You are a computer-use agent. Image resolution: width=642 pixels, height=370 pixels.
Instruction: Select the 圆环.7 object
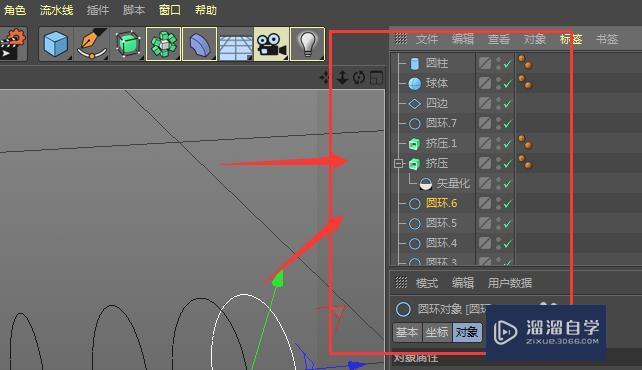coord(441,123)
